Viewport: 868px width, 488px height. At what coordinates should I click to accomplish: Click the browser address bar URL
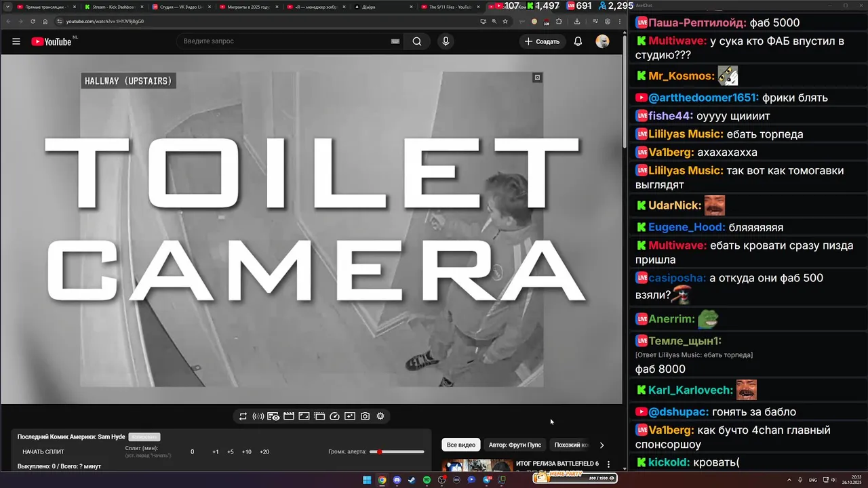point(105,21)
